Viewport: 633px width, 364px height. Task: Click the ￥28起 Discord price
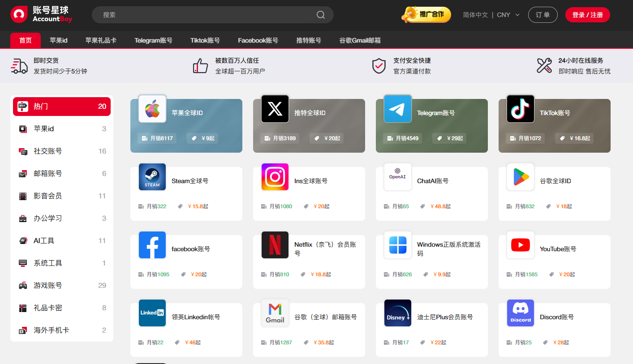tap(561, 343)
